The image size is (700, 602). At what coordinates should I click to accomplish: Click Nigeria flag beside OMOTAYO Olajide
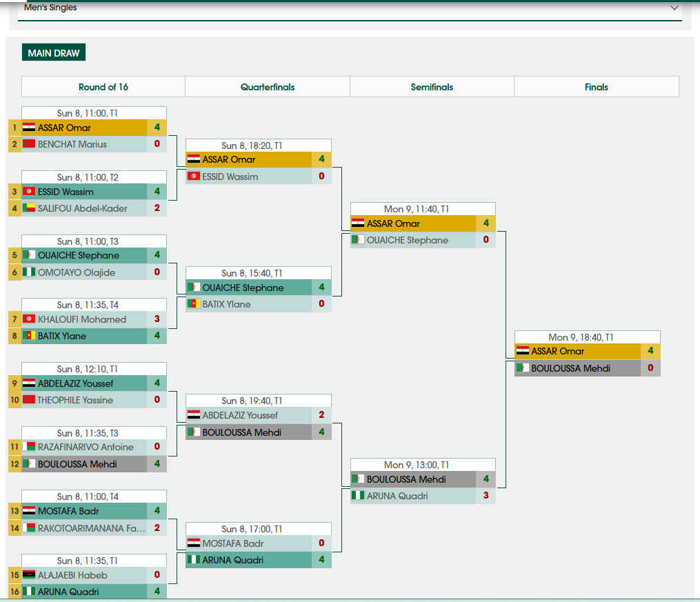click(x=29, y=272)
